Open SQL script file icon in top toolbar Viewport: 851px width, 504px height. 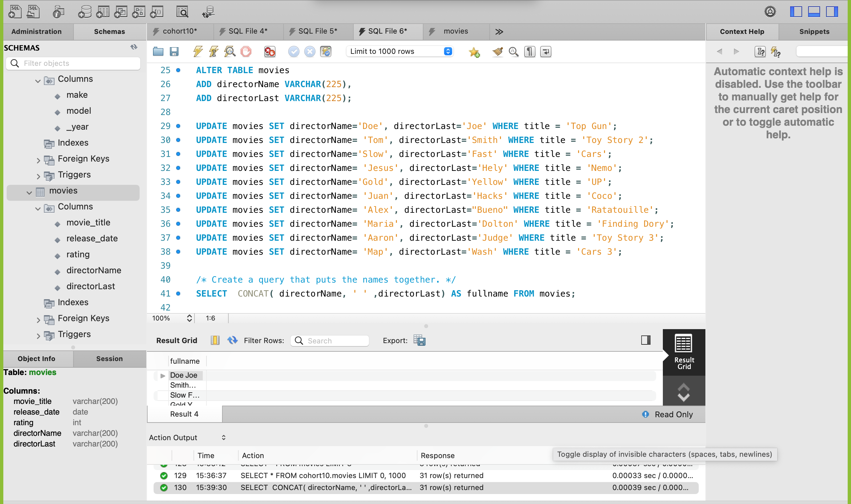(x=33, y=12)
